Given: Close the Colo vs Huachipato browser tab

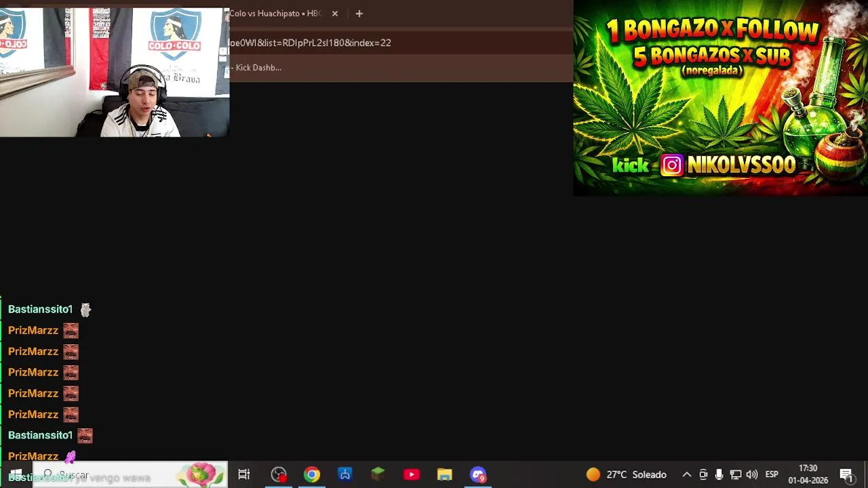Looking at the screenshot, I should click(x=334, y=14).
